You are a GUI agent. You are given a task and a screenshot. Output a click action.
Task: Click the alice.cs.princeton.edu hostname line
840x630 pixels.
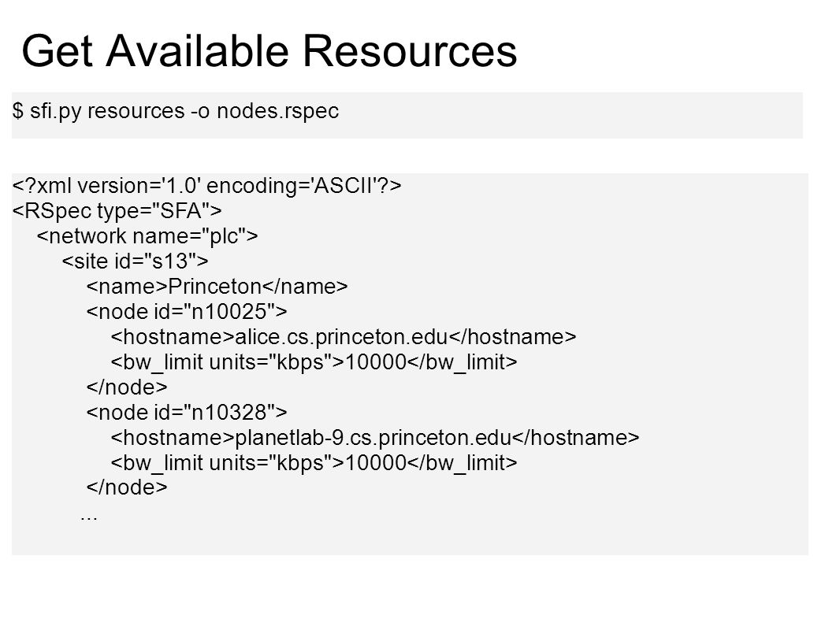pos(344,337)
